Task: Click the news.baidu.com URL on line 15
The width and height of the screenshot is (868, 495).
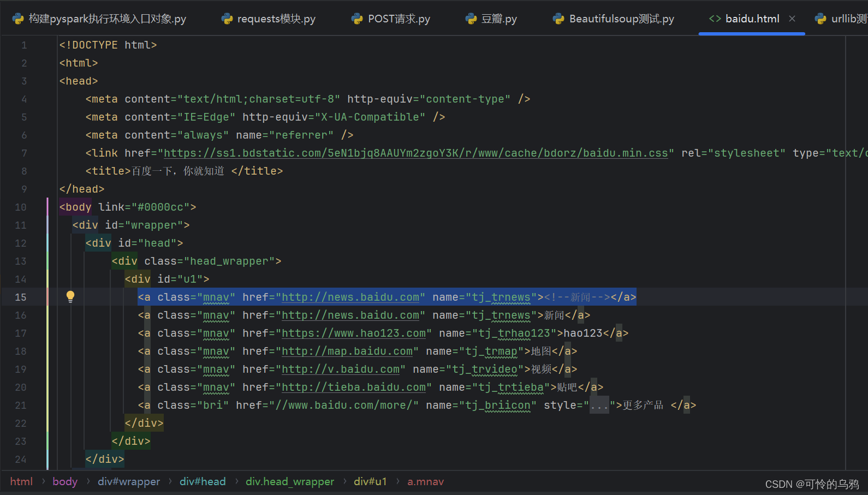Action: click(350, 297)
